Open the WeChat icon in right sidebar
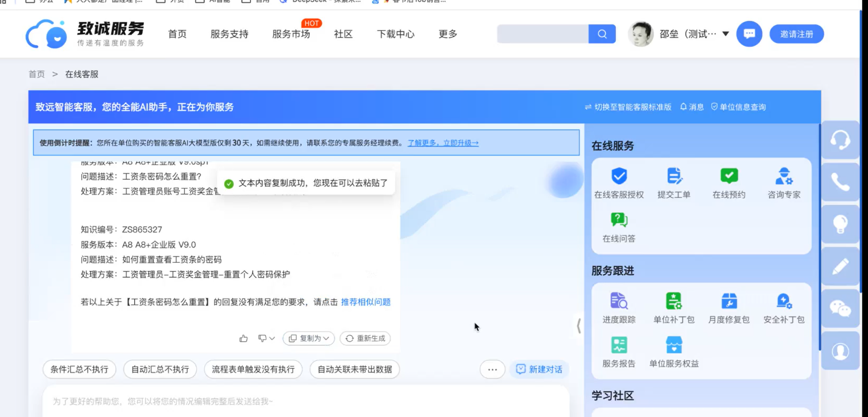Screen dimensions: 868x417 tap(840, 309)
